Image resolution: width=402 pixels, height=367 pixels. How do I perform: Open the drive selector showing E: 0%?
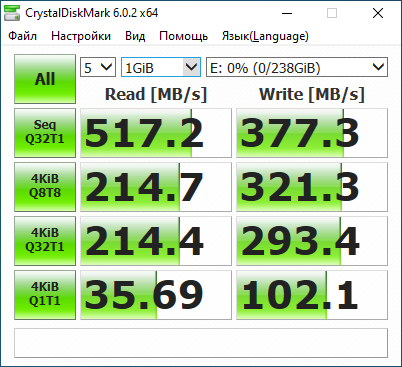tap(297, 67)
